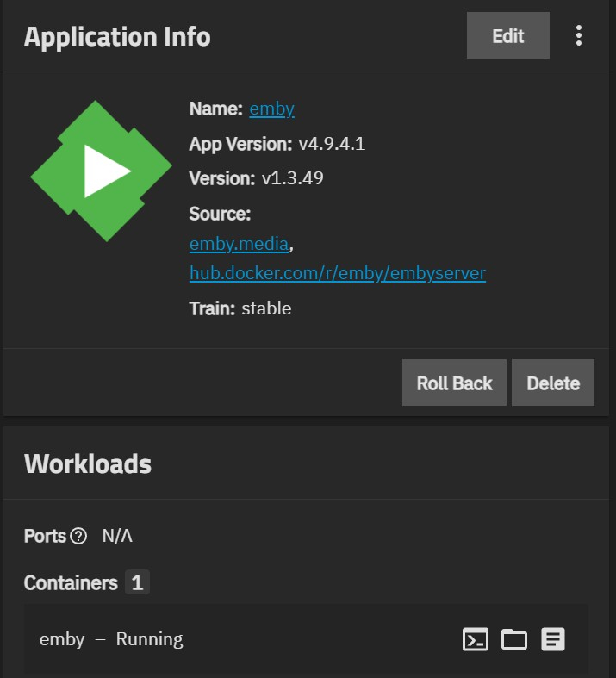Visit the emby.media source link
The height and width of the screenshot is (678, 616).
[239, 244]
